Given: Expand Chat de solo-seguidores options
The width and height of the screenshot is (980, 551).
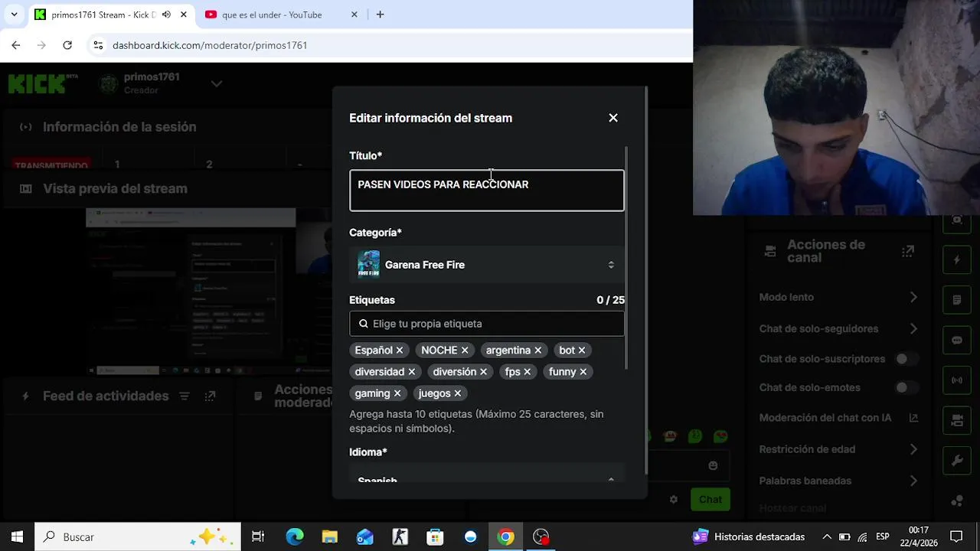Looking at the screenshot, I should tap(913, 329).
